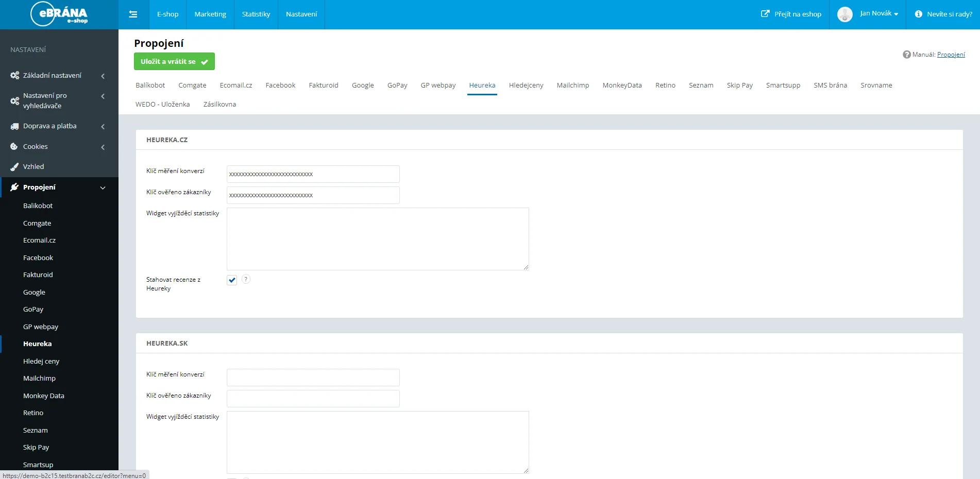Expand Nastavení pro vyhledávače chevron

[103, 96]
